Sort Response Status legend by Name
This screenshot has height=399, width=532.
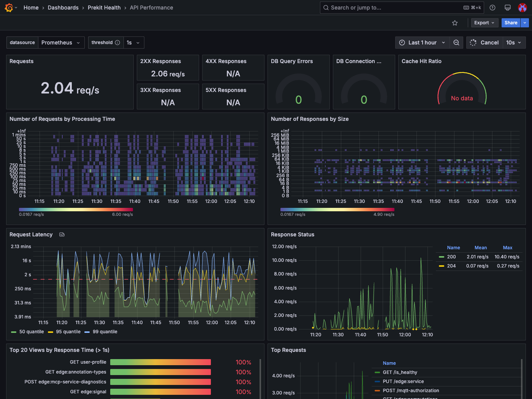tap(453, 248)
